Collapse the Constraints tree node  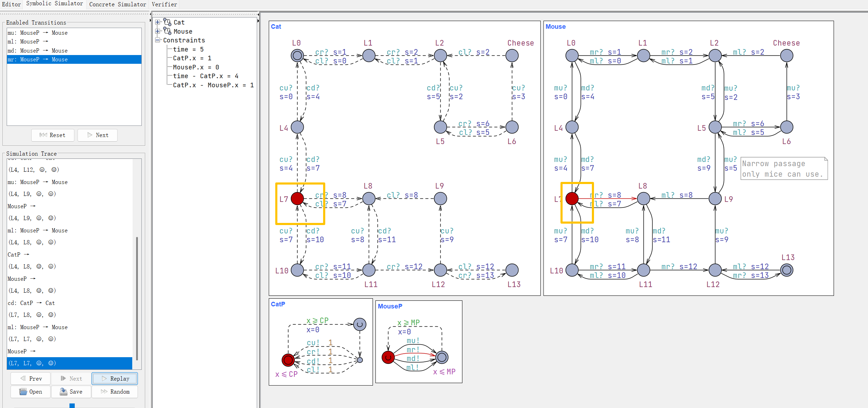pos(158,40)
